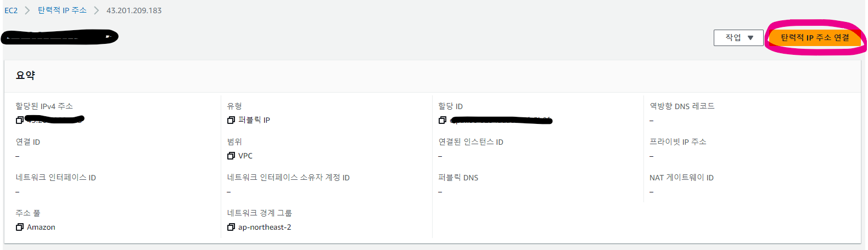Click the 요약 panel heading

[x=25, y=76]
